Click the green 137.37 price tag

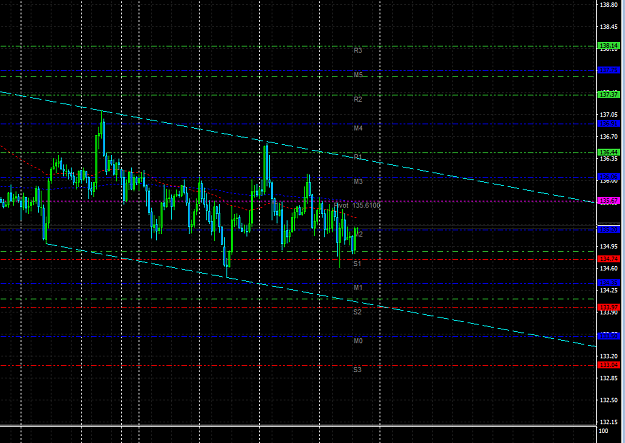[x=609, y=95]
